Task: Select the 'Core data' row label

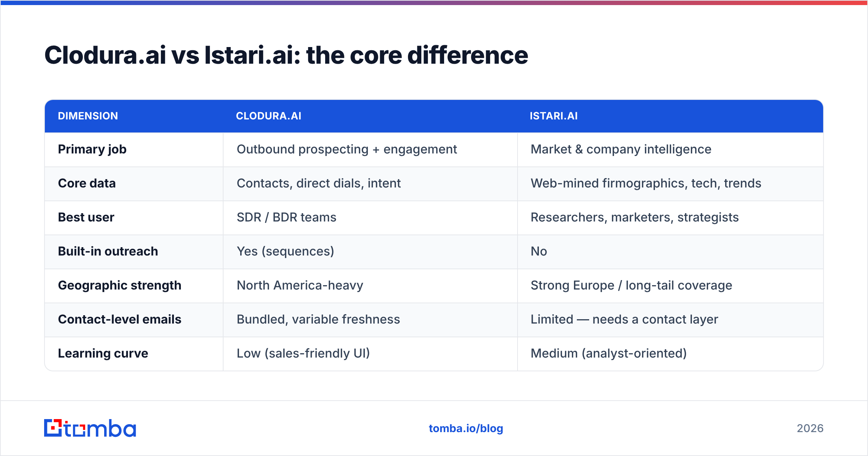Action: click(87, 183)
